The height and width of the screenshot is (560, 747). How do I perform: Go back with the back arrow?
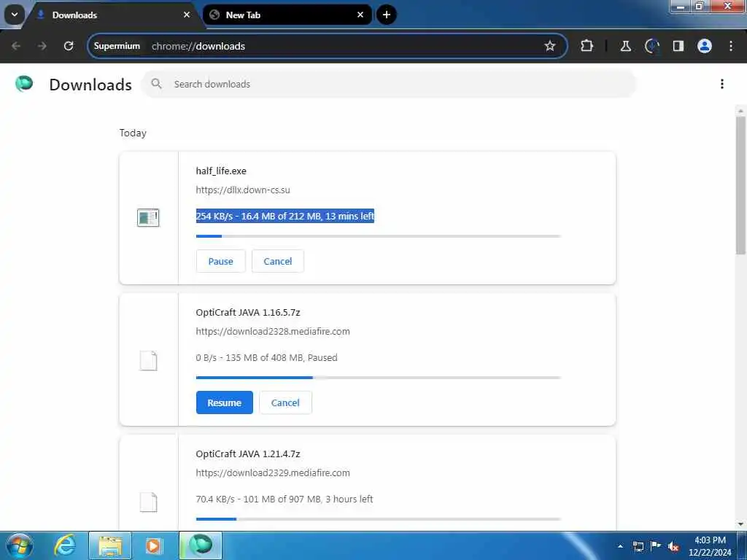pyautogui.click(x=16, y=46)
